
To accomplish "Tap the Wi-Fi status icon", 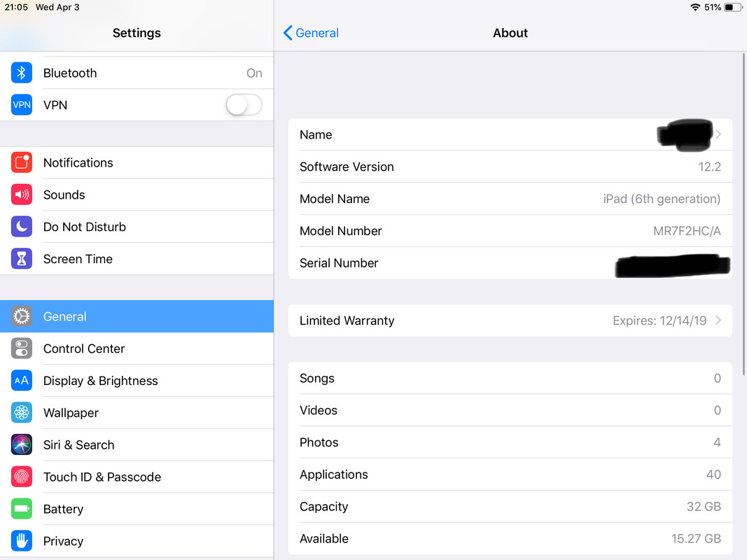I will (x=695, y=7).
